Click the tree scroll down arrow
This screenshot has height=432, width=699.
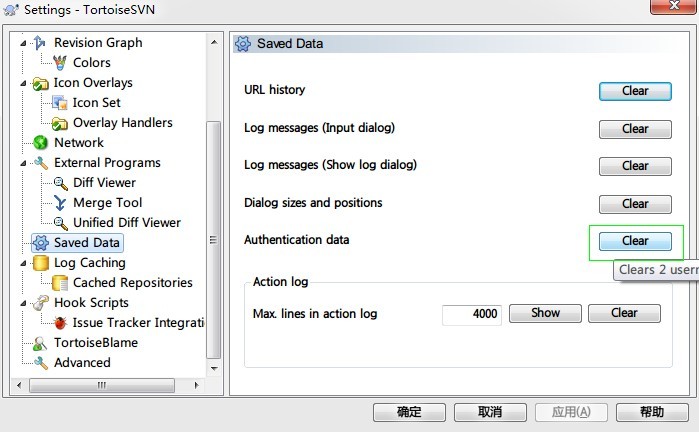click(x=214, y=369)
